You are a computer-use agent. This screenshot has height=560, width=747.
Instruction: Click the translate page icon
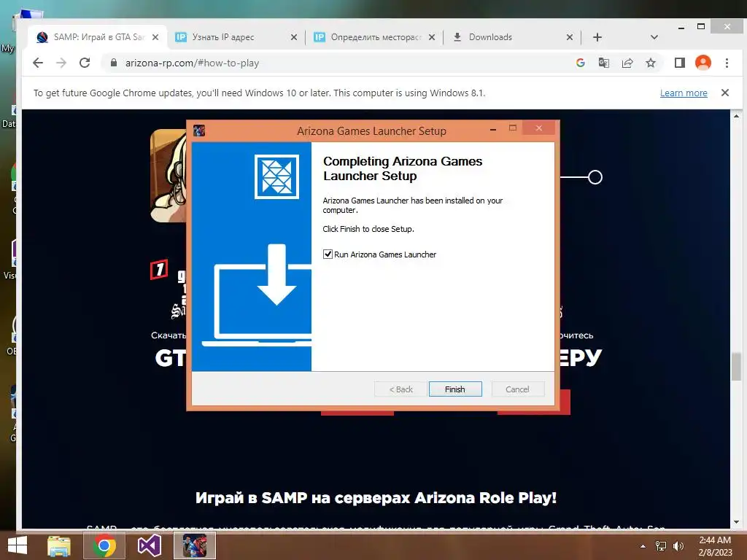(x=603, y=63)
